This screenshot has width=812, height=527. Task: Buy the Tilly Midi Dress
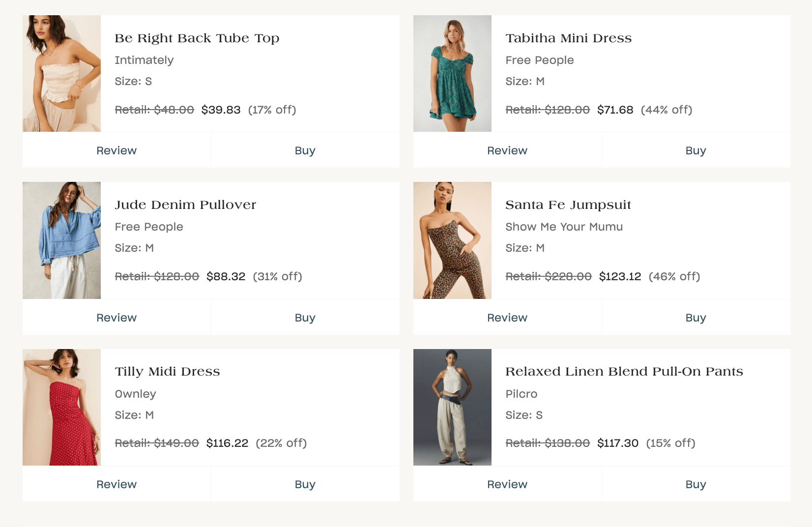(305, 484)
